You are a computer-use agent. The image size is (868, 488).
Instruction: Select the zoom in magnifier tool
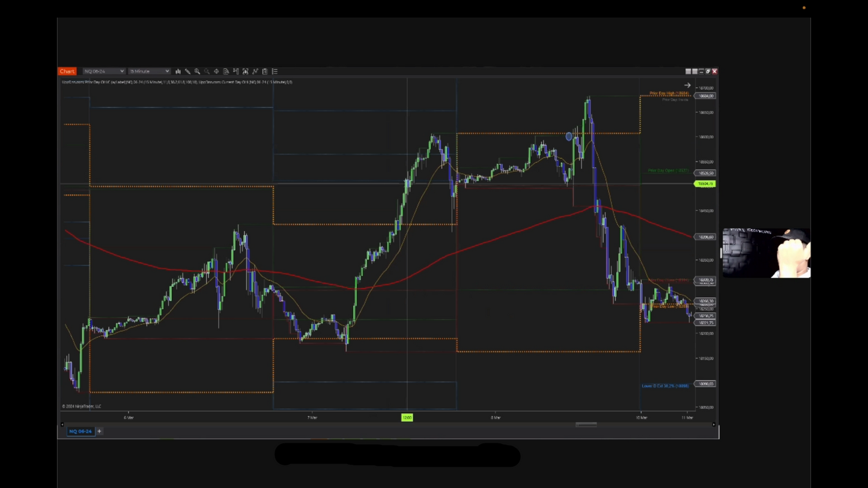point(197,71)
